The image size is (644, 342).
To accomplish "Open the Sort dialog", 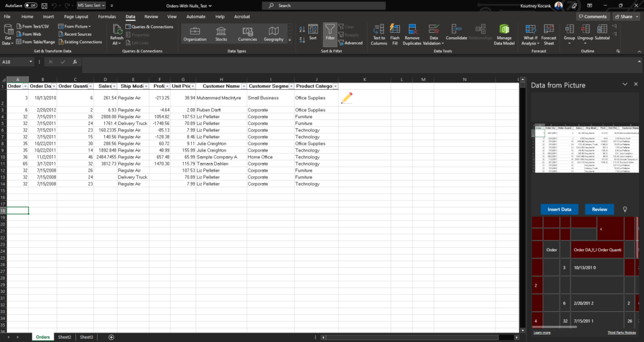I will click(313, 33).
